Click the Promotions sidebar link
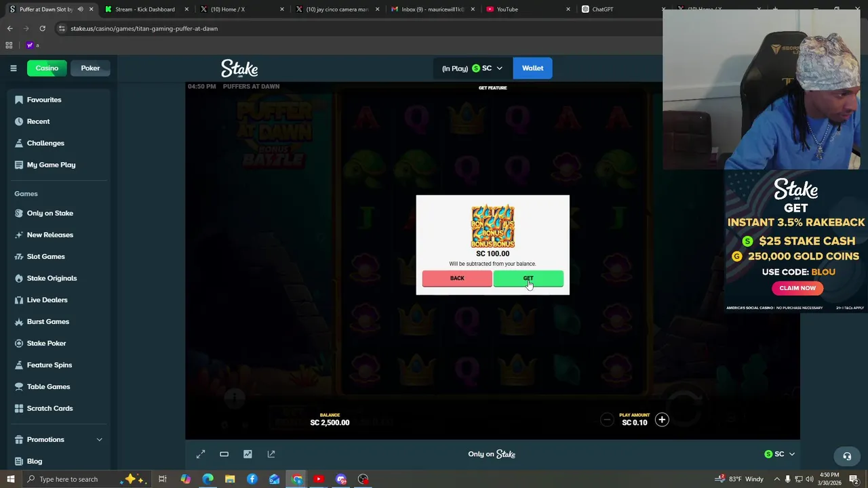This screenshot has height=488, width=868. (x=45, y=439)
